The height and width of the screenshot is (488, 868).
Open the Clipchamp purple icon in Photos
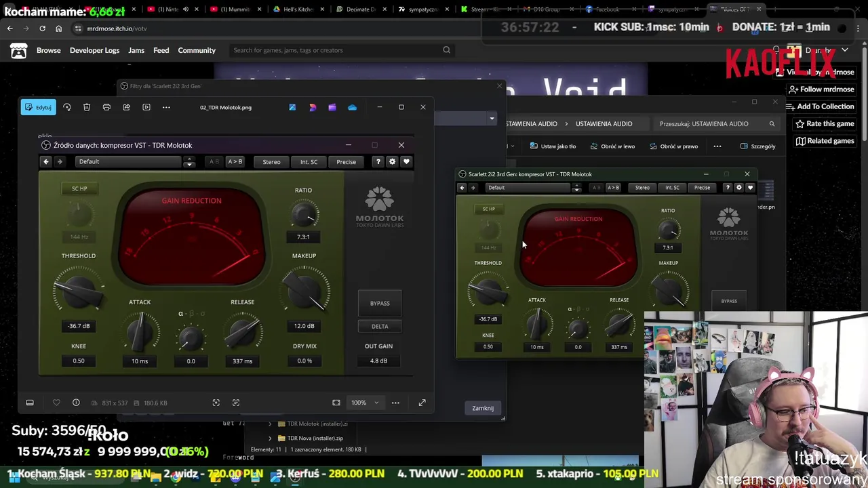(x=332, y=107)
